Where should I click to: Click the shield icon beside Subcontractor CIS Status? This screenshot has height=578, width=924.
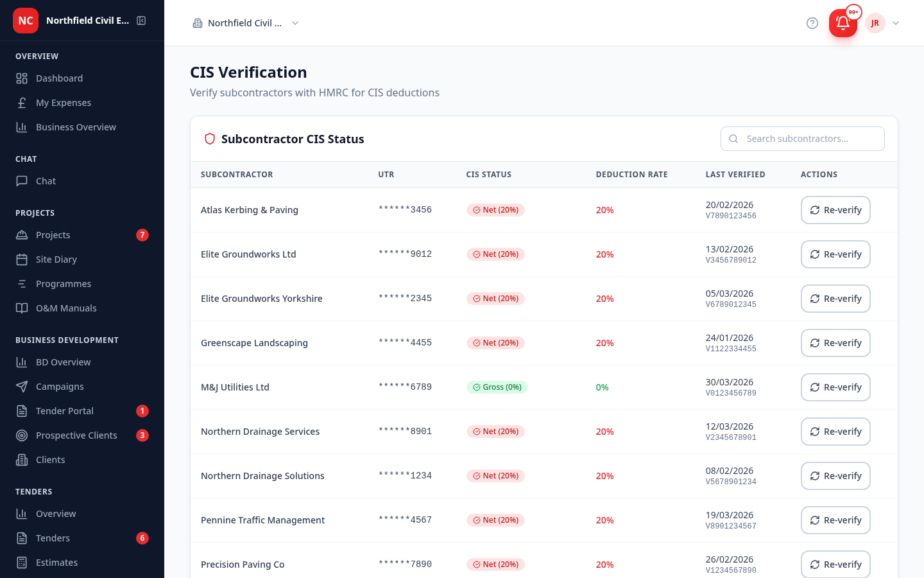pos(209,139)
